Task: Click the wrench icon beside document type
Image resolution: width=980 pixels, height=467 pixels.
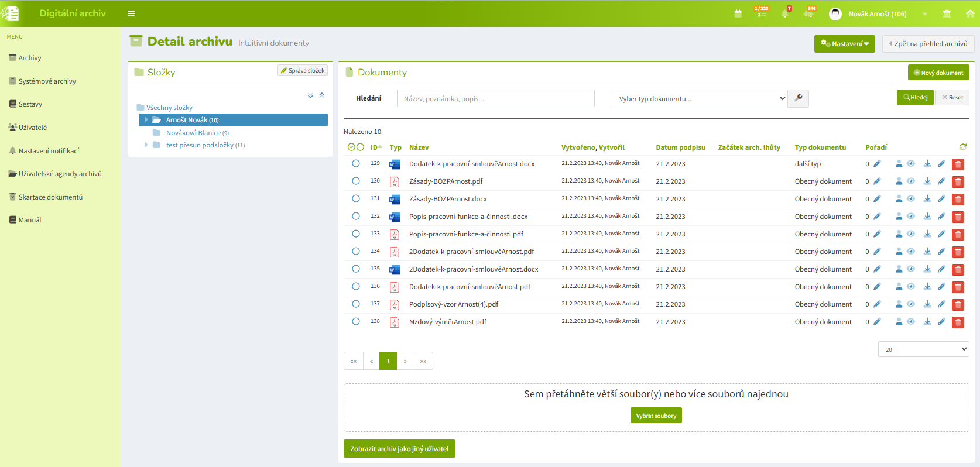Action: click(799, 98)
